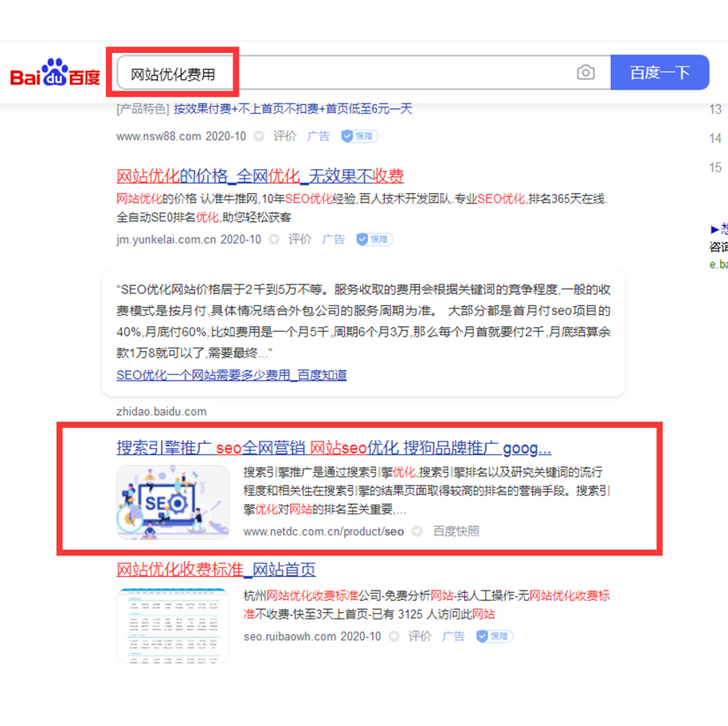Click the Baidu logo

(55, 73)
